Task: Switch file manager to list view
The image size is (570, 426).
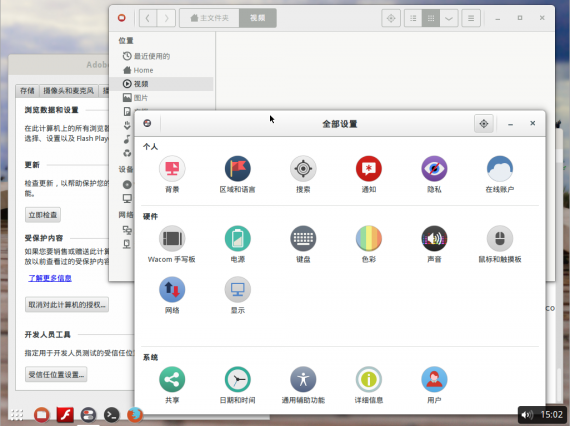Action: (x=413, y=18)
